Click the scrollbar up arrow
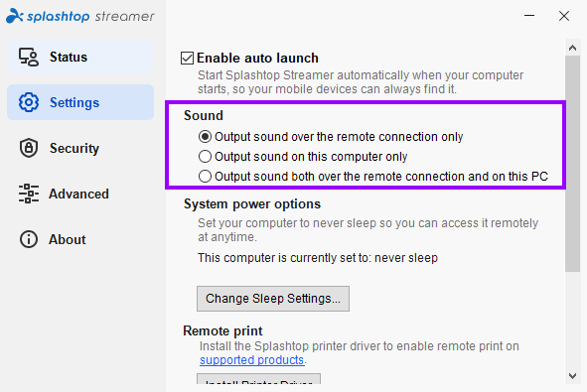This screenshot has width=587, height=392. [x=572, y=48]
